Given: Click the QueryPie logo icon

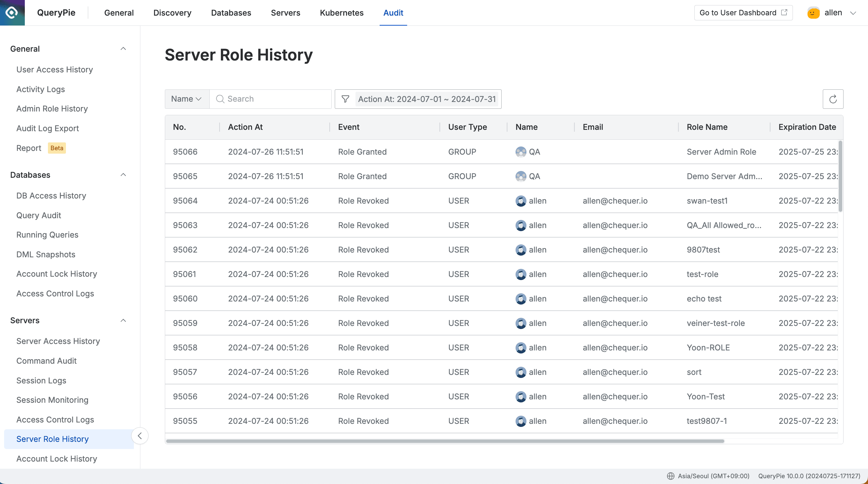Looking at the screenshot, I should [x=12, y=13].
